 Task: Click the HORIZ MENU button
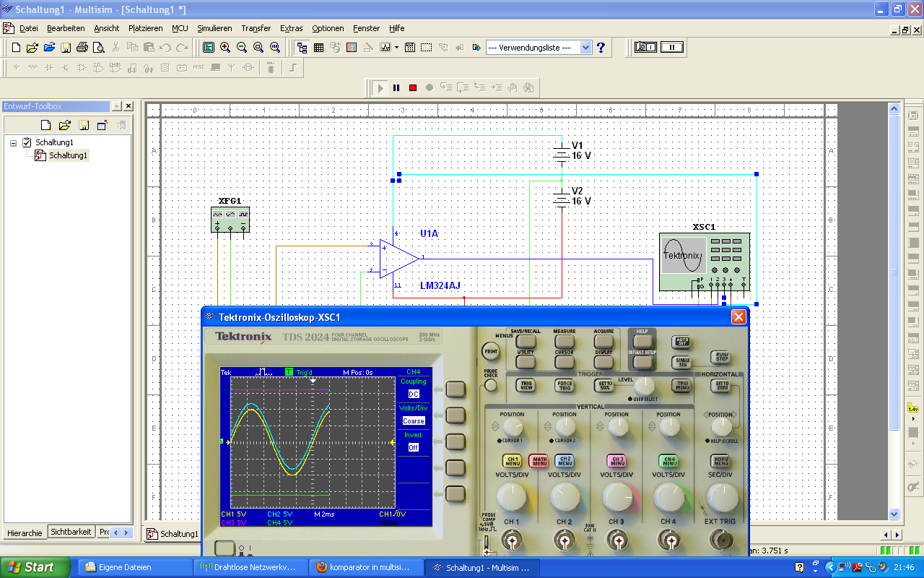click(720, 461)
